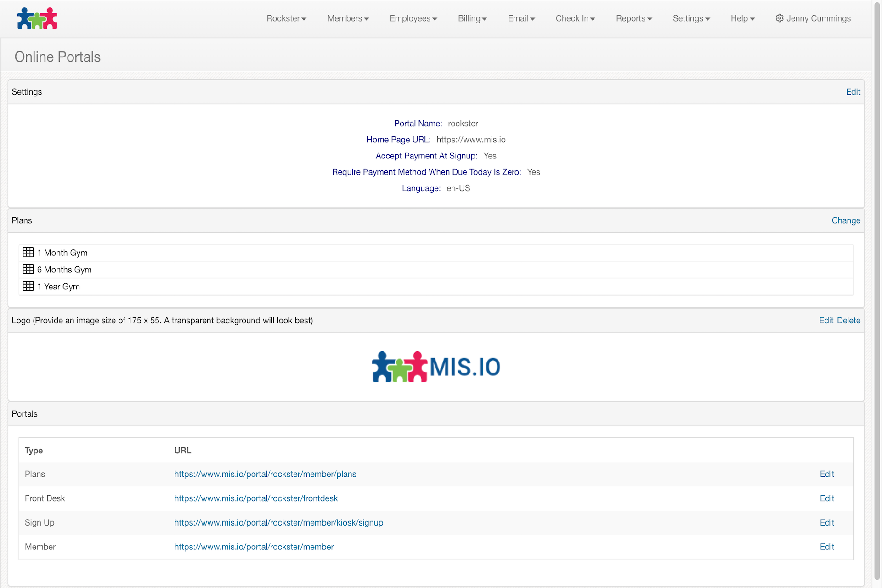The height and width of the screenshot is (588, 882).
Task: Edit the Front Desk portal row
Action: 827,498
